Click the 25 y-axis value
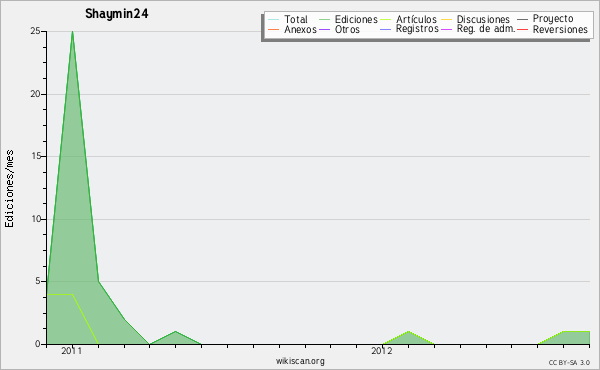 [35, 31]
